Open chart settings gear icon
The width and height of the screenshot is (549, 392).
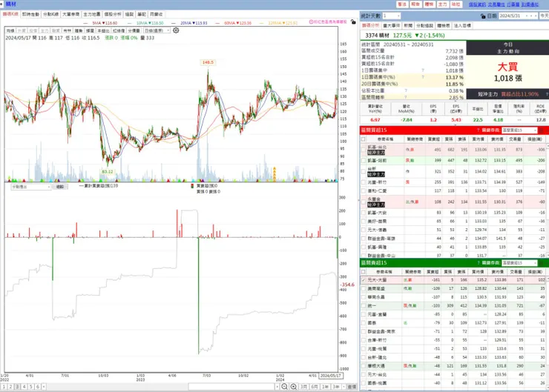point(176,30)
